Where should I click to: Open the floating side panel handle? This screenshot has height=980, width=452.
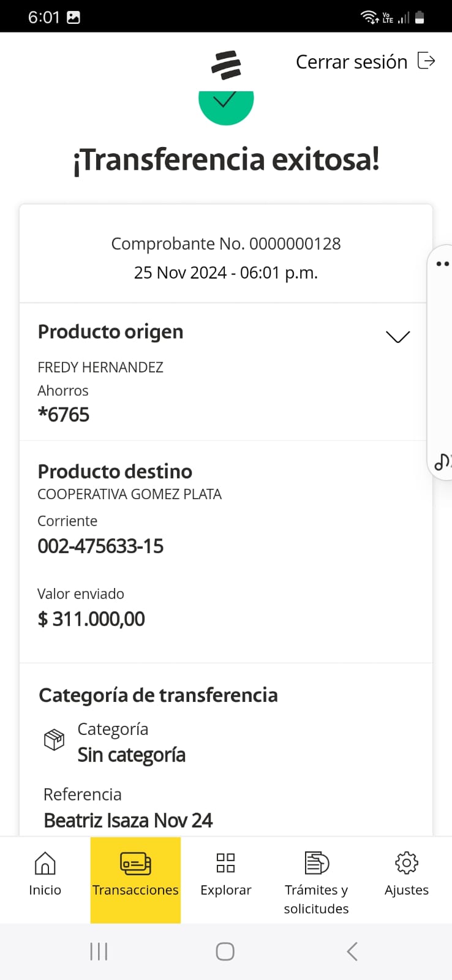(x=442, y=264)
